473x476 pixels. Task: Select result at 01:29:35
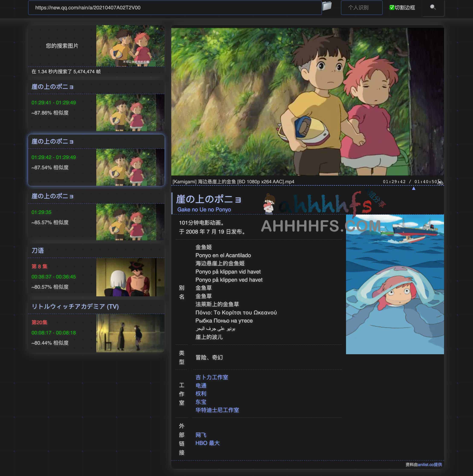(x=96, y=215)
